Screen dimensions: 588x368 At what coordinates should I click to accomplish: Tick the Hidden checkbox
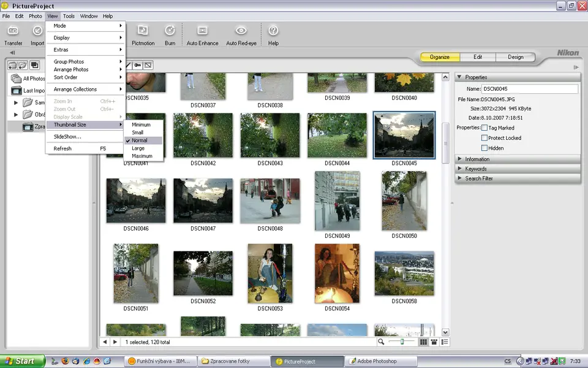click(x=484, y=148)
